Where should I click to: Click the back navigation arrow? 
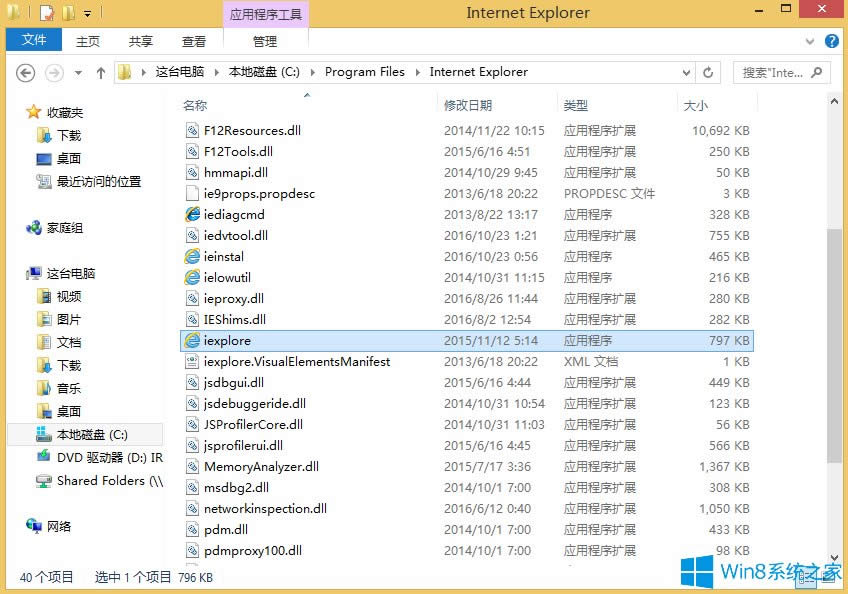pos(25,72)
